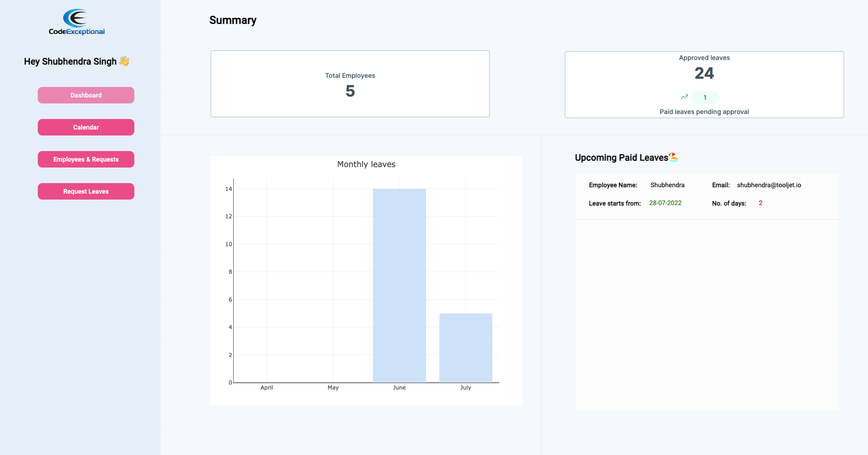Select the Total Employees summary card
868x455 pixels.
pos(350,83)
